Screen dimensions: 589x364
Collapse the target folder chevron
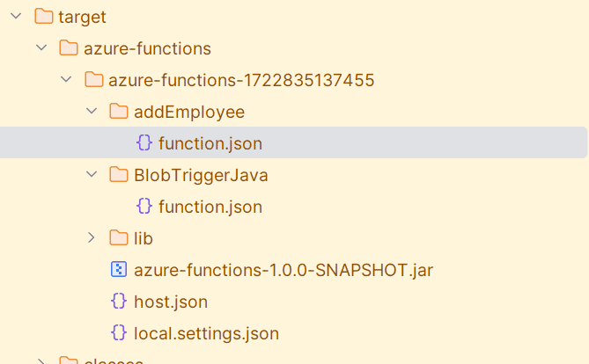coord(16,16)
